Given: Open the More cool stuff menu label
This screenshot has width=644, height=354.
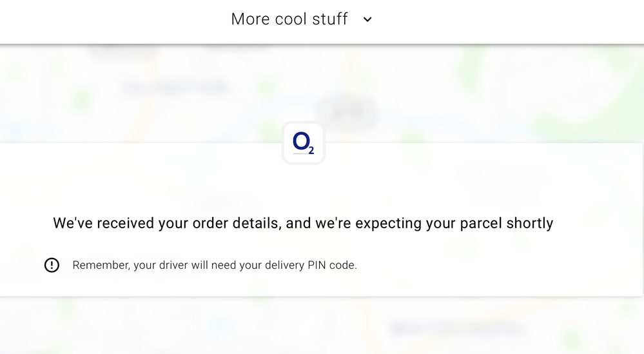Looking at the screenshot, I should 289,19.
